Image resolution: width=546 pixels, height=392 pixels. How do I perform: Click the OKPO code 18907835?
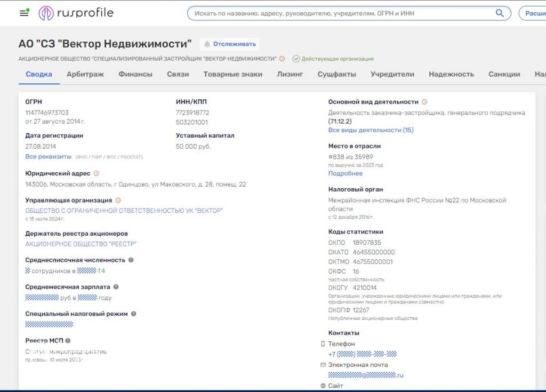[x=367, y=243]
